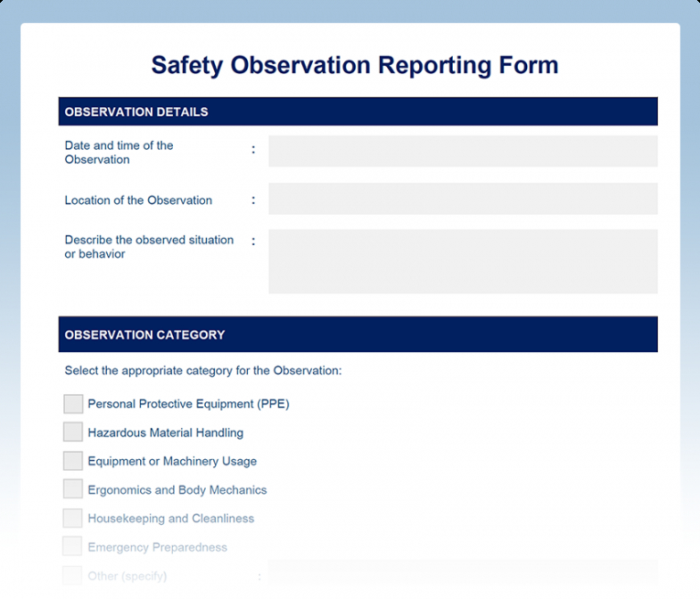Screen dimensions: 700x599
Task: Select the Ergonomics and Body Mechanics checkbox
Action: click(x=73, y=489)
